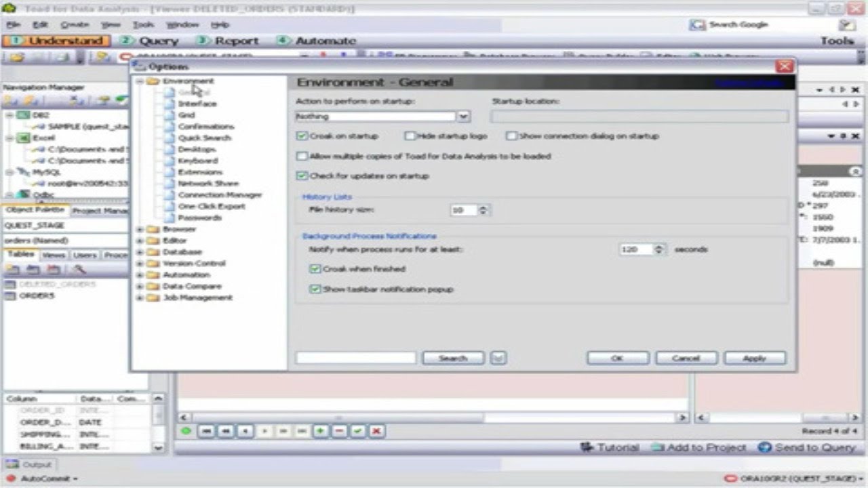
Task: Click the open folder toolbar icon
Action: coord(17,58)
